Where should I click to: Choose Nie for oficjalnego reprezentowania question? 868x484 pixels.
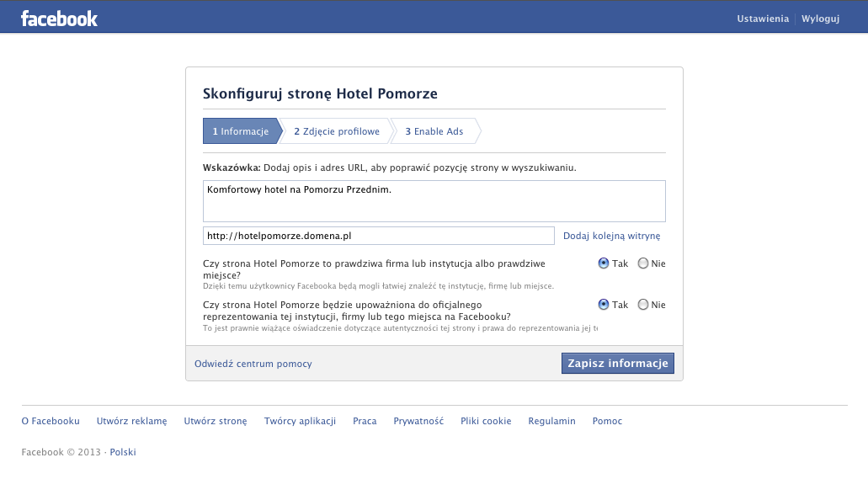[642, 305]
